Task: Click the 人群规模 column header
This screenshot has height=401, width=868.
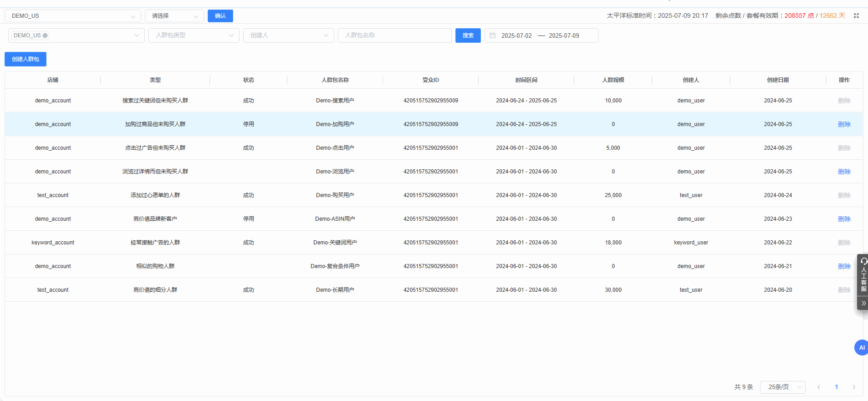Action: (613, 80)
